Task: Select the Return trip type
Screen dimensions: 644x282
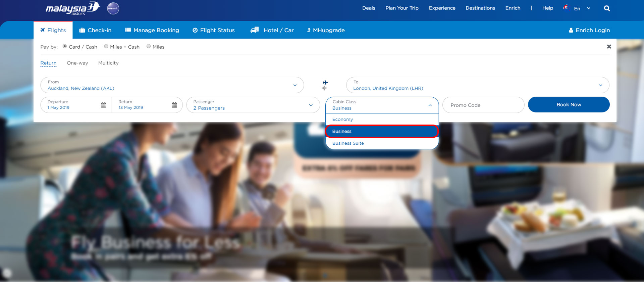Action: click(x=48, y=63)
